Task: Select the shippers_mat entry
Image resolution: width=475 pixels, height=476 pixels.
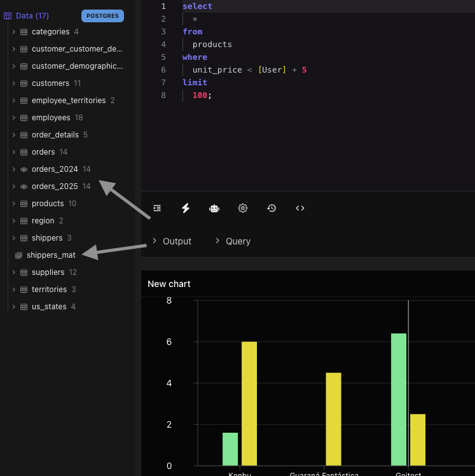Action: point(51,255)
